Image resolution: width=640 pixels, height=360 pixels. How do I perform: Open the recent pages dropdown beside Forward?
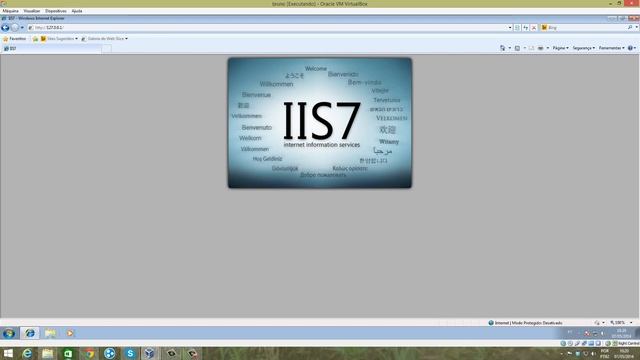22,28
